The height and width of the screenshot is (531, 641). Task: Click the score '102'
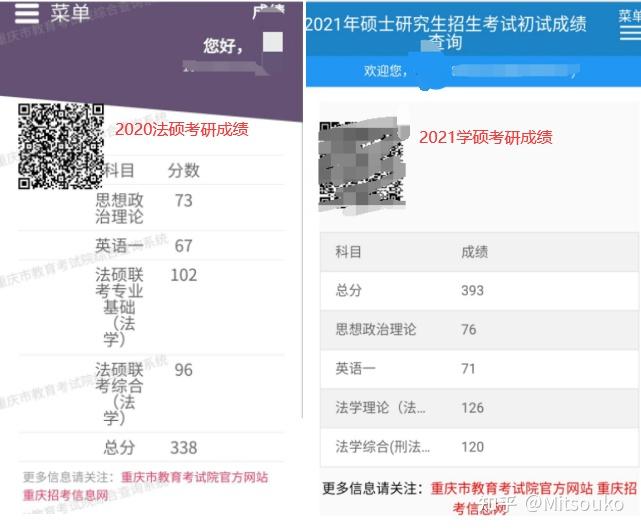pos(184,275)
